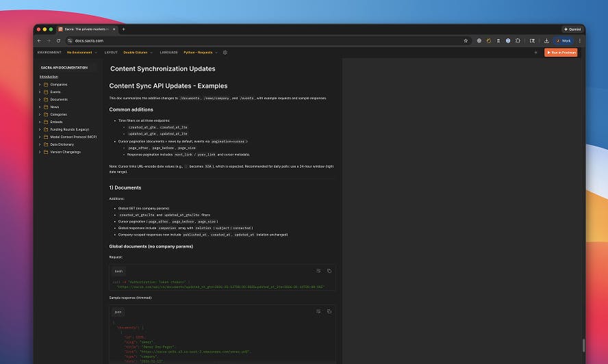The width and height of the screenshot is (608, 364).
Task: Click the Run in Postman button
Action: tap(561, 52)
